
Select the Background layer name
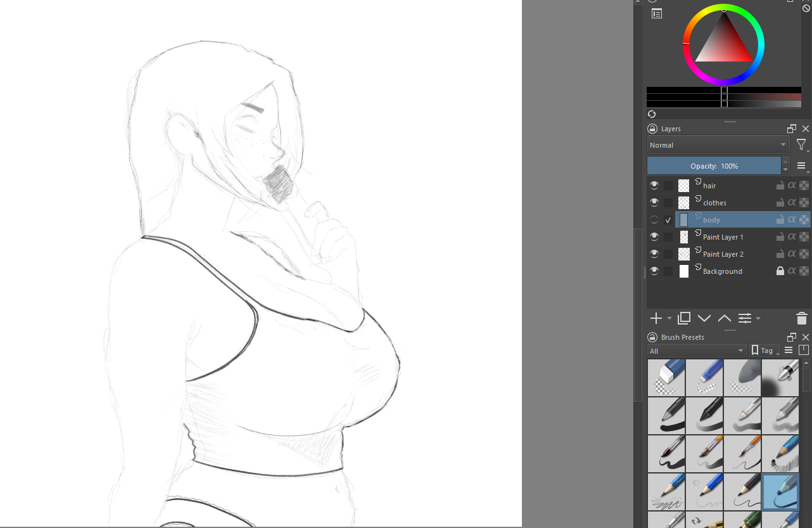click(723, 271)
